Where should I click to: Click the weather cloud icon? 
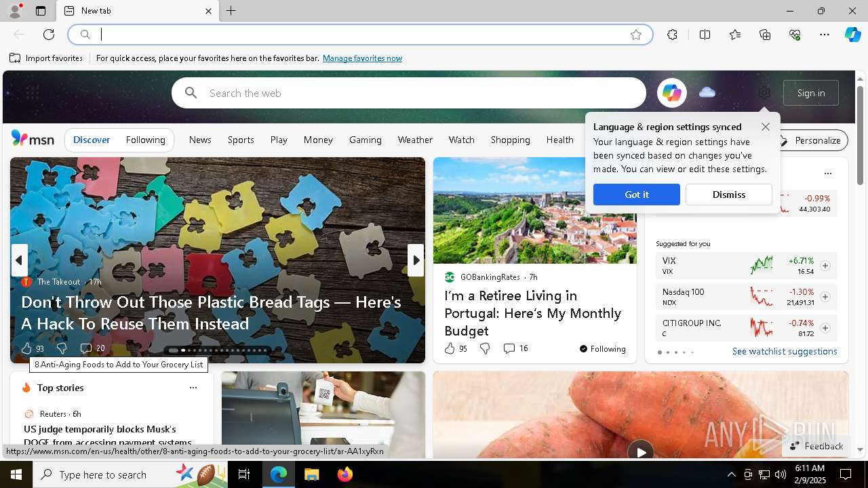[707, 92]
